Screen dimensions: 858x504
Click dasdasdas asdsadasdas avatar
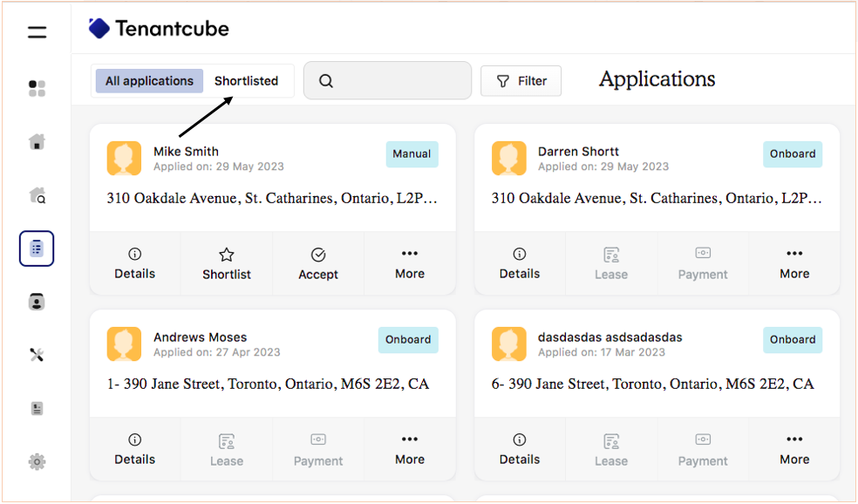coord(509,344)
